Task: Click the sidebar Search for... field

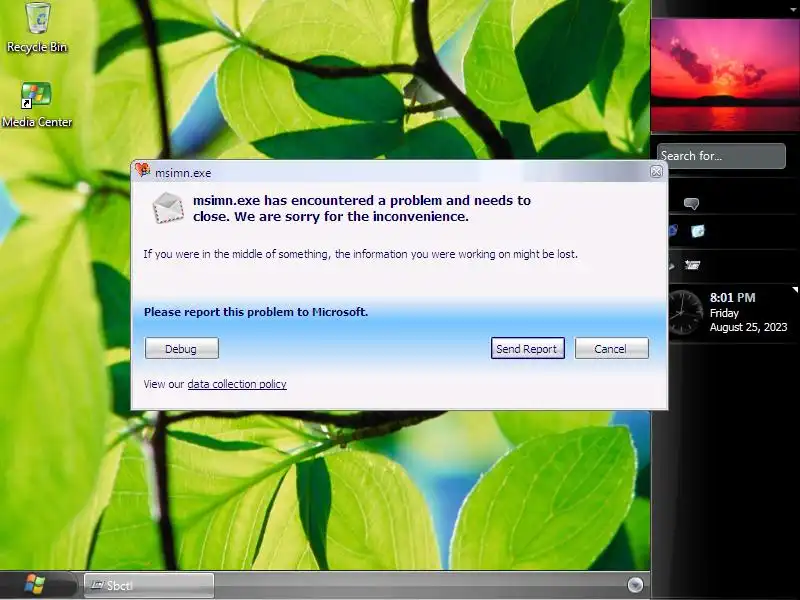Action: (721, 156)
